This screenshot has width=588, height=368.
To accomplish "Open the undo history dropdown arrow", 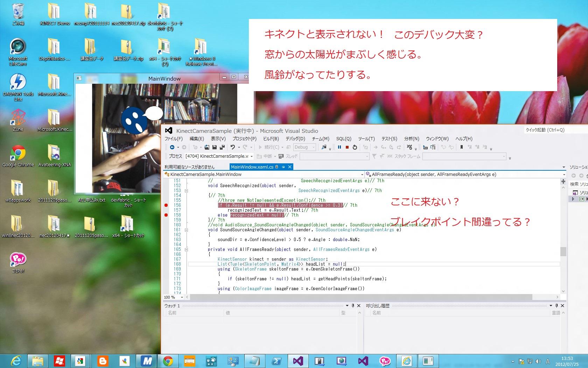I will [x=239, y=148].
